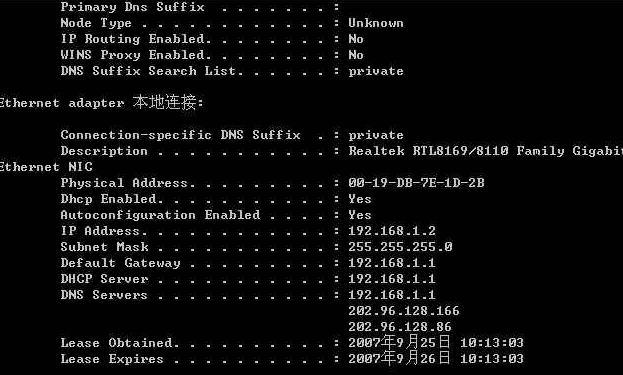This screenshot has height=375, width=623.
Task: Click the IP Routing Enabled value No
Action: pyautogui.click(x=356, y=39)
